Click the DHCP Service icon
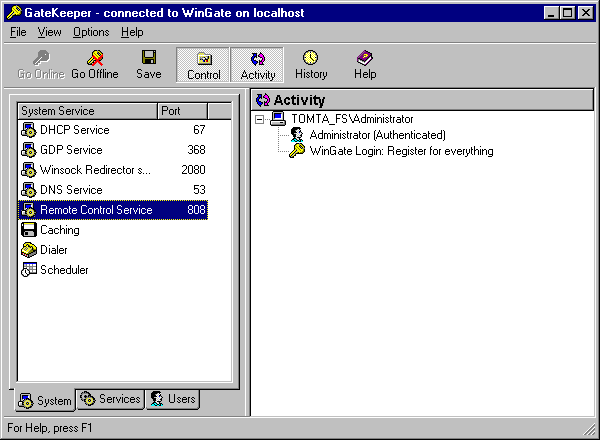Image resolution: width=600 pixels, height=440 pixels. [29, 130]
